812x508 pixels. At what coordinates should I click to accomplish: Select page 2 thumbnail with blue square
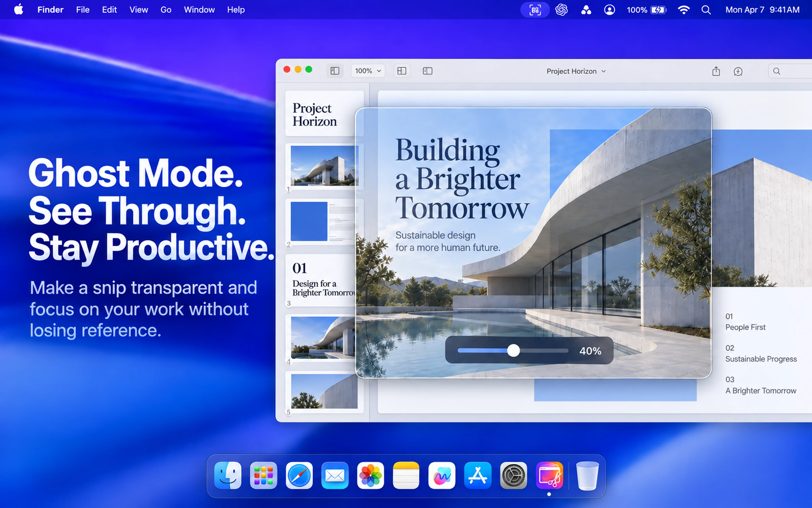[324, 222]
